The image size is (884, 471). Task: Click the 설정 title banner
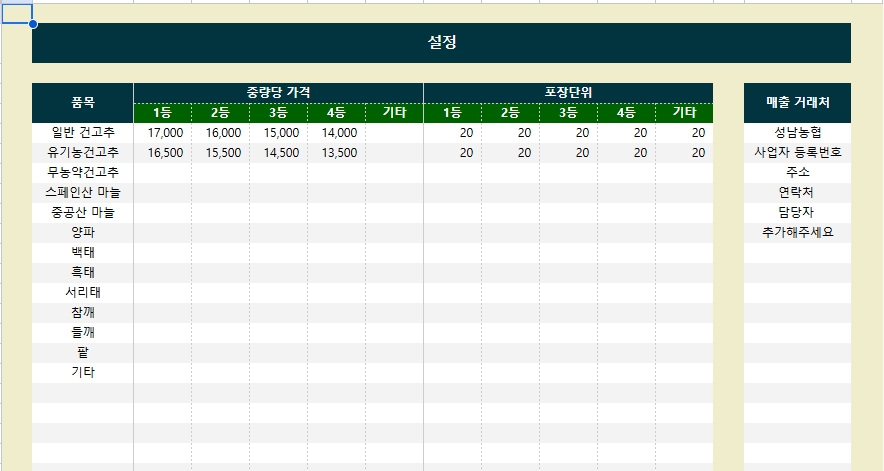click(x=441, y=43)
